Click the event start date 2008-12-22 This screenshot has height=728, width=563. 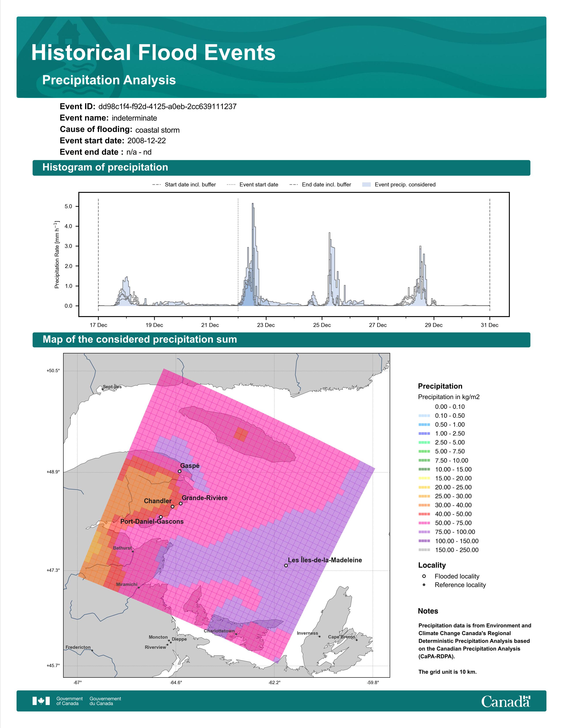click(146, 141)
